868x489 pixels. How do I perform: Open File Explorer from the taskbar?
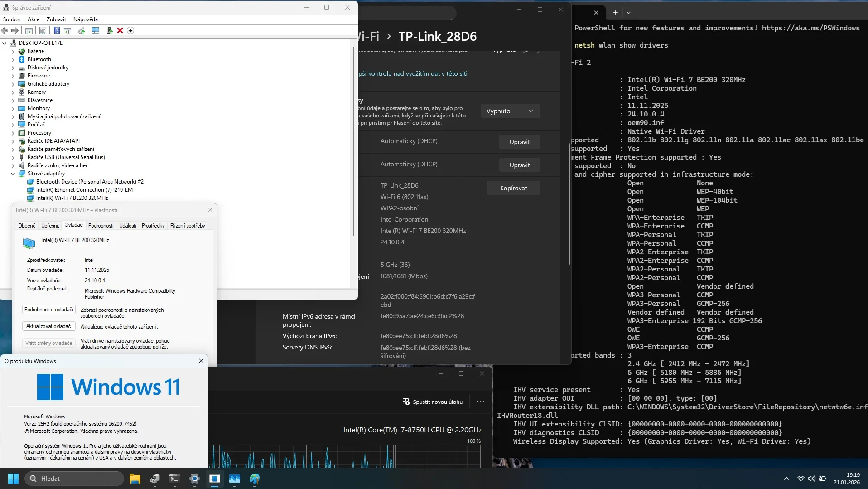pyautogui.click(x=135, y=479)
